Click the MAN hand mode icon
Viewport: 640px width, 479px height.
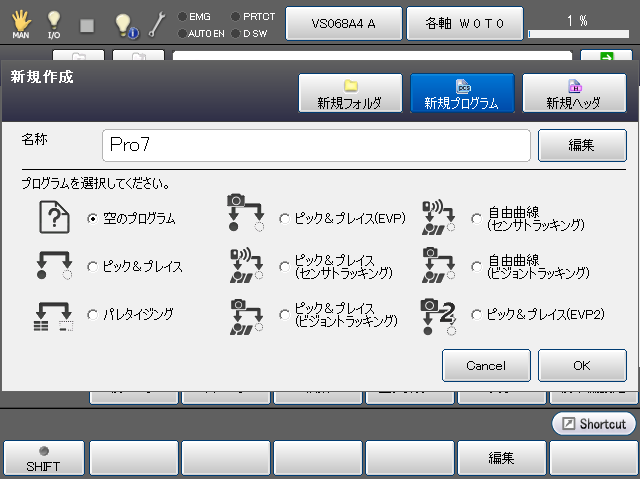(x=20, y=22)
